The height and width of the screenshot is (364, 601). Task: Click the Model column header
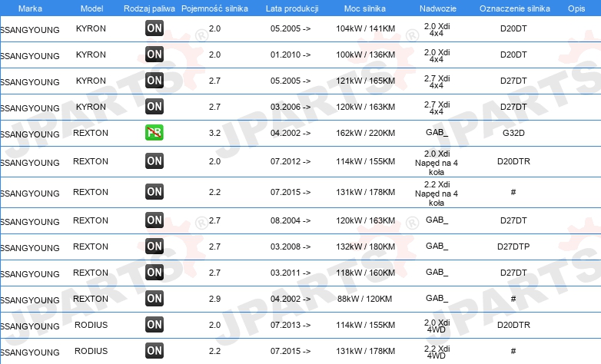click(91, 8)
